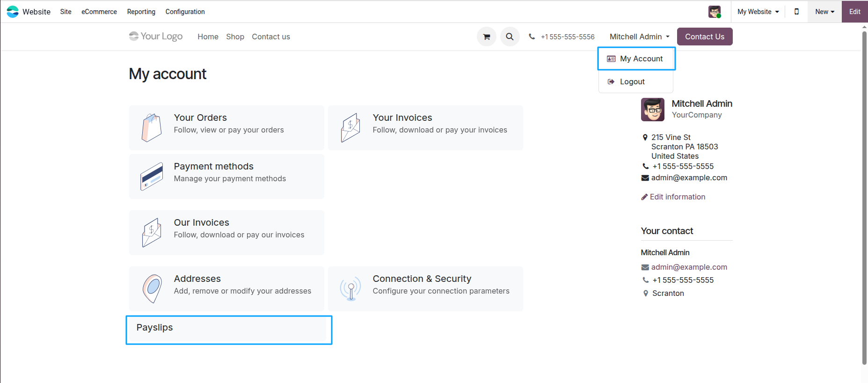Click the ID card icon beside My Account
This screenshot has height=383, width=868.
(611, 59)
